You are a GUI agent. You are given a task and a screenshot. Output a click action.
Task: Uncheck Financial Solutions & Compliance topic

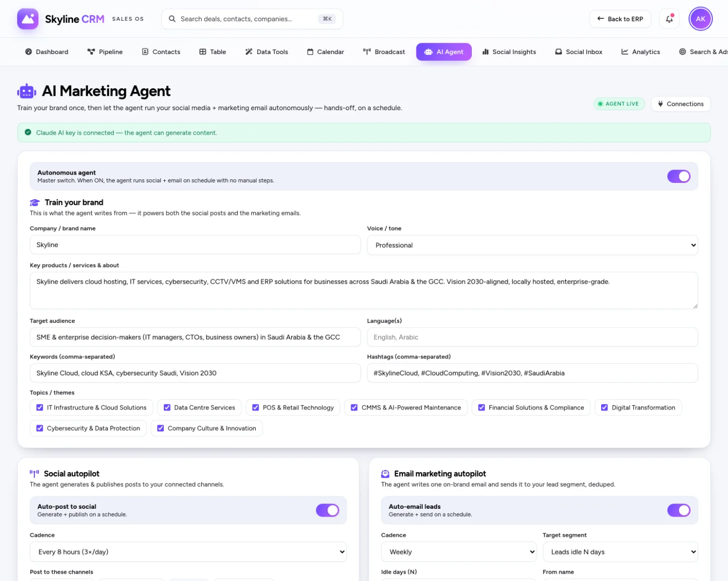coord(482,407)
